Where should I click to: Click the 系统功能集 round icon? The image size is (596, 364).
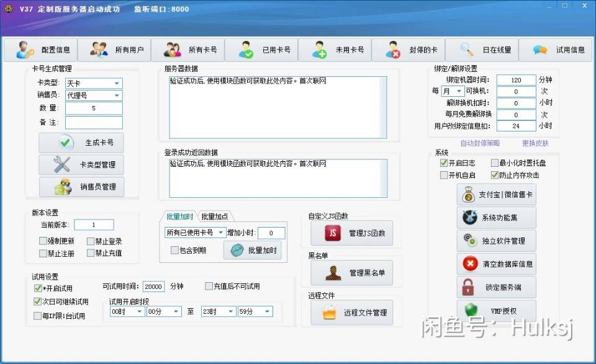click(x=470, y=218)
